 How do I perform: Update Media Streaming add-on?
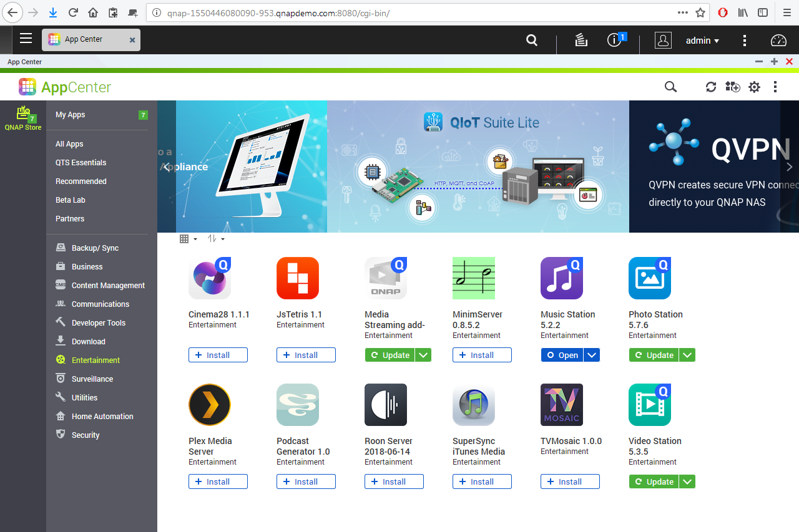[x=390, y=355]
